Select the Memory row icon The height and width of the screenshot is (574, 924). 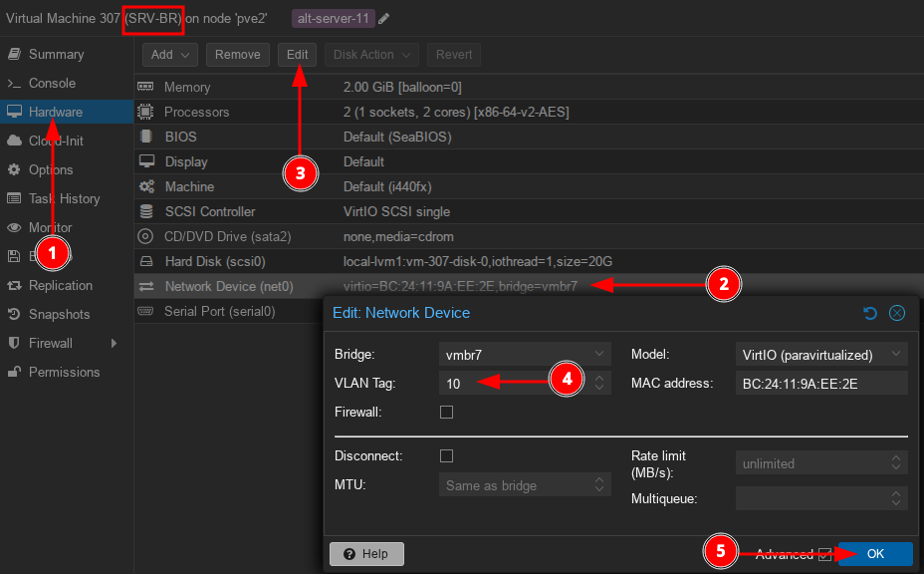tap(146, 88)
